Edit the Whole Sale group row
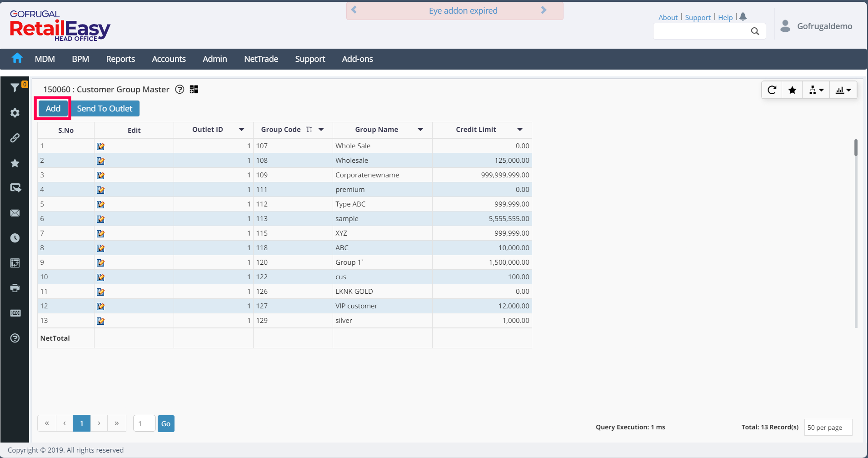The image size is (868, 458). coord(100,146)
